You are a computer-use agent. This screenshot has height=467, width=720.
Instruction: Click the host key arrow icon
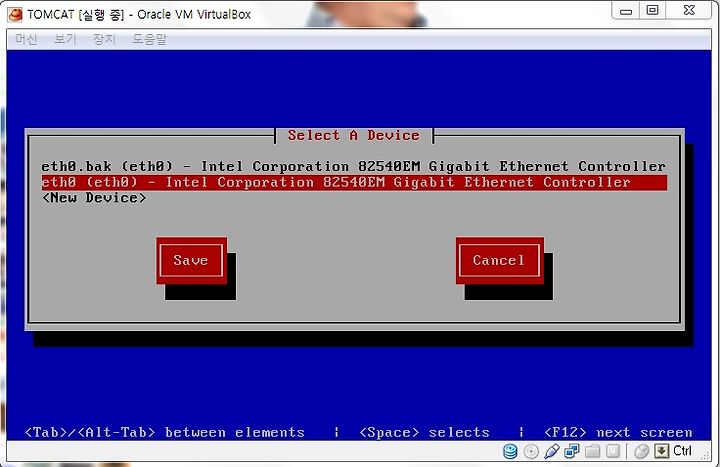(661, 451)
